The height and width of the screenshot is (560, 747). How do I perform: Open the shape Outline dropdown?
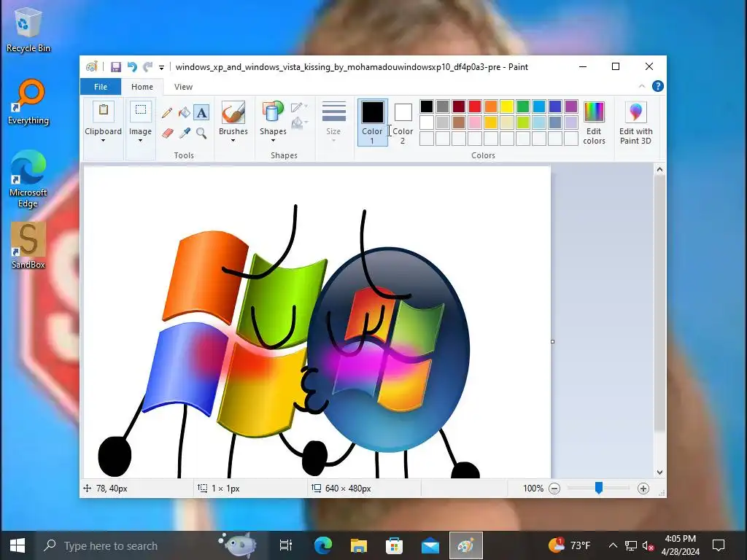[x=299, y=107]
